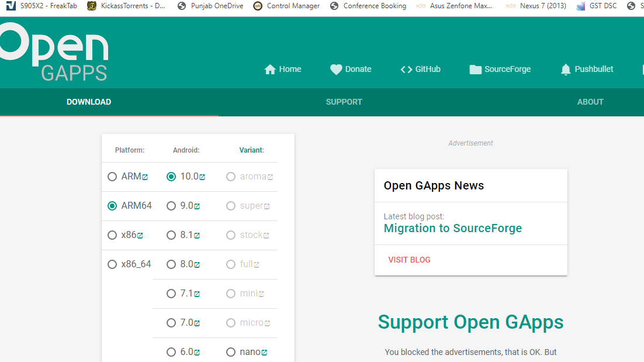This screenshot has width=644, height=362.
Task: Click the SourceForge folder icon
Action: (x=475, y=70)
